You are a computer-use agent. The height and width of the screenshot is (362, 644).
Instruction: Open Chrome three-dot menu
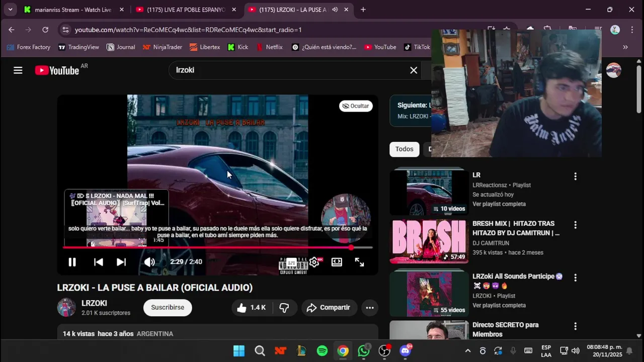tap(632, 30)
